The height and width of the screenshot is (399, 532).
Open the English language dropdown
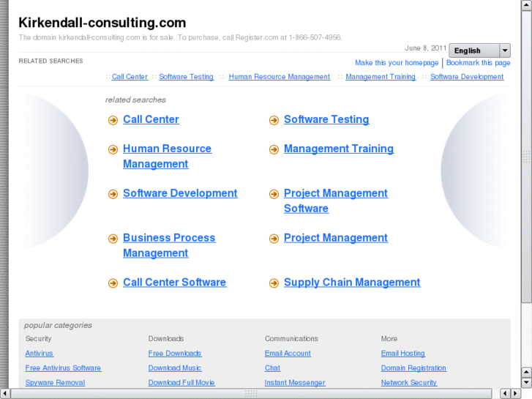click(x=473, y=51)
